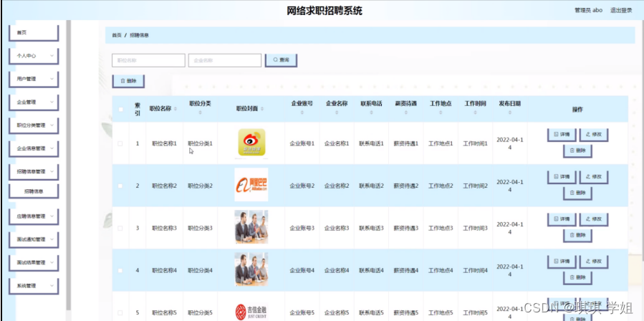Screen dimensions: 644x321
Task: Expand the 系统管理 sidebar menu
Action: point(34,286)
